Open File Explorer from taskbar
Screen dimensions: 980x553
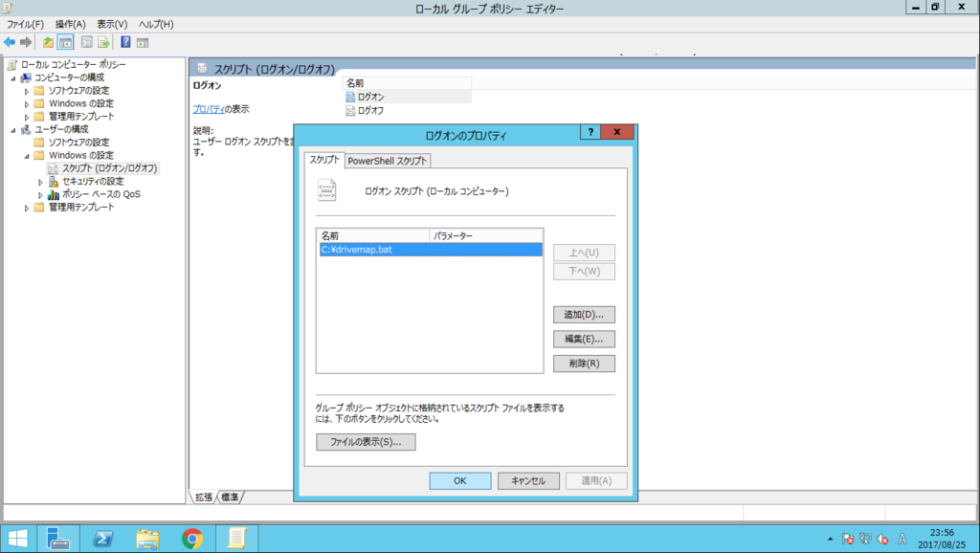click(148, 538)
